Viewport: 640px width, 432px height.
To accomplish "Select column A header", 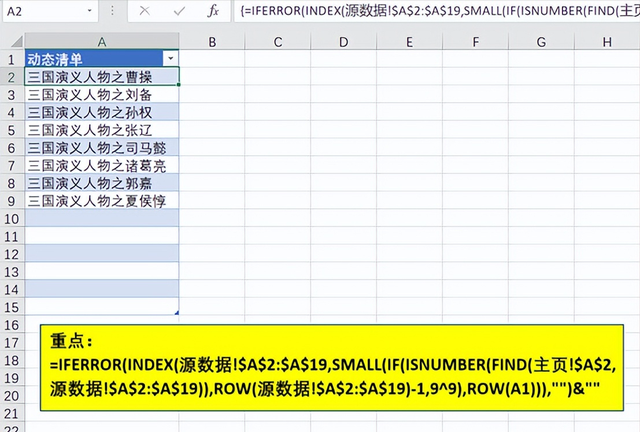I will (102, 42).
